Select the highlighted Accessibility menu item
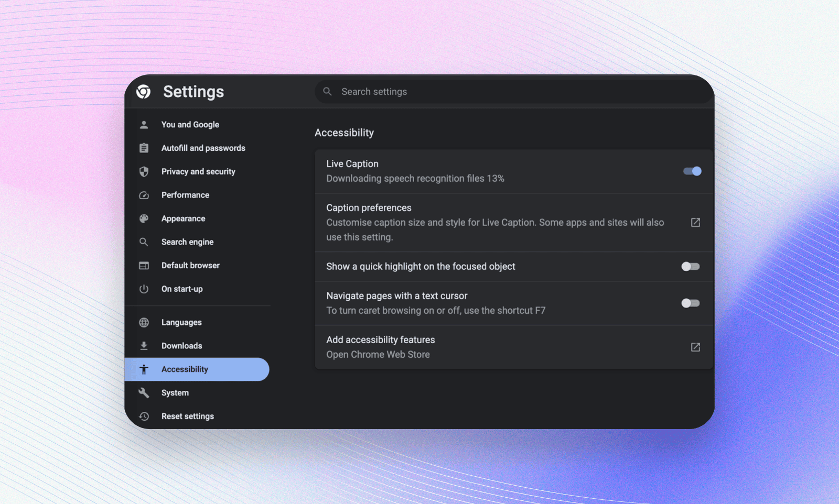 point(197,369)
